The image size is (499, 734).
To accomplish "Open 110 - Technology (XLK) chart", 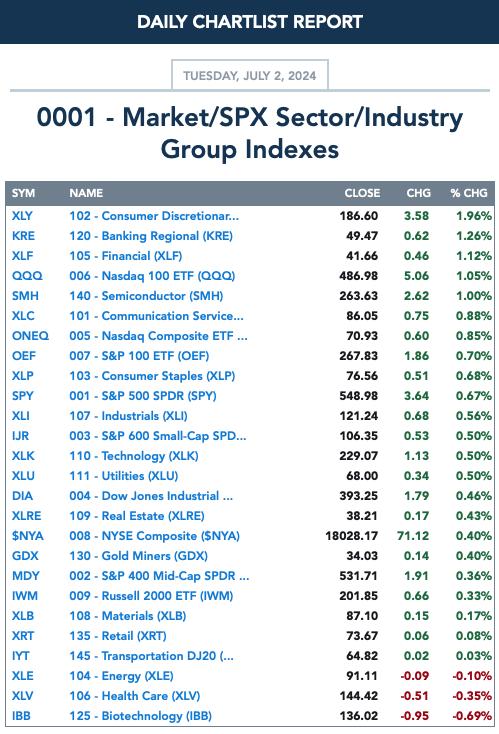I will [x=134, y=456].
